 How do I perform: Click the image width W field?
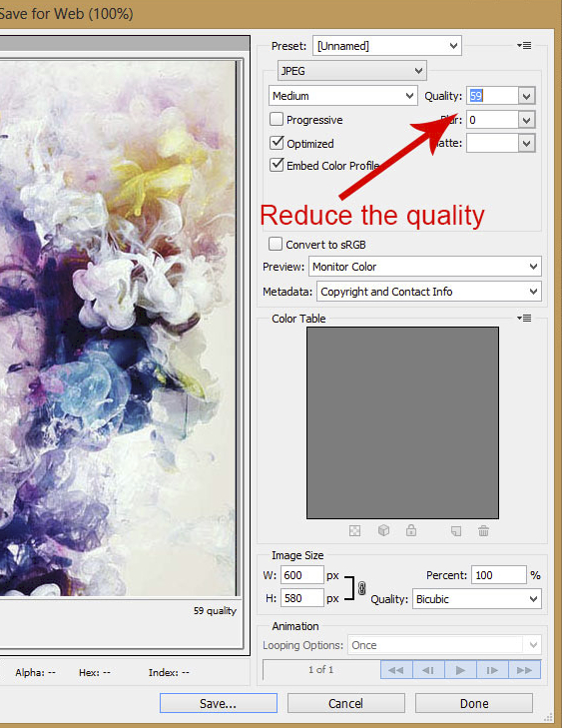[302, 575]
